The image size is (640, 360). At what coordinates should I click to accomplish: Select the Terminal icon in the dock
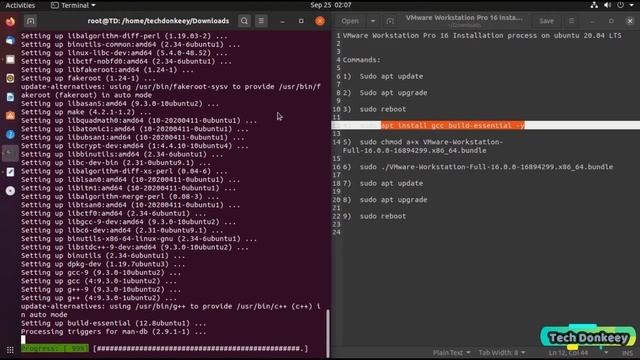[x=10, y=153]
